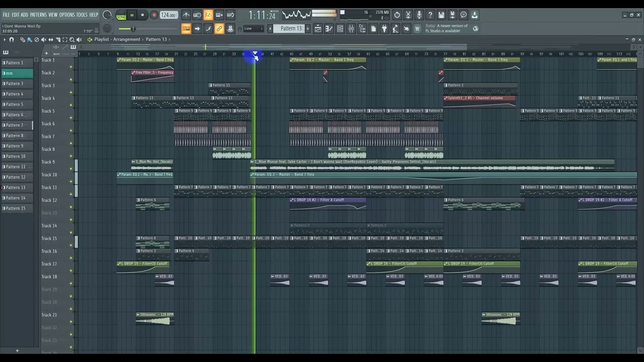Click the shopping cart content library icon
The height and width of the screenshot is (362, 644).
coord(417,29)
